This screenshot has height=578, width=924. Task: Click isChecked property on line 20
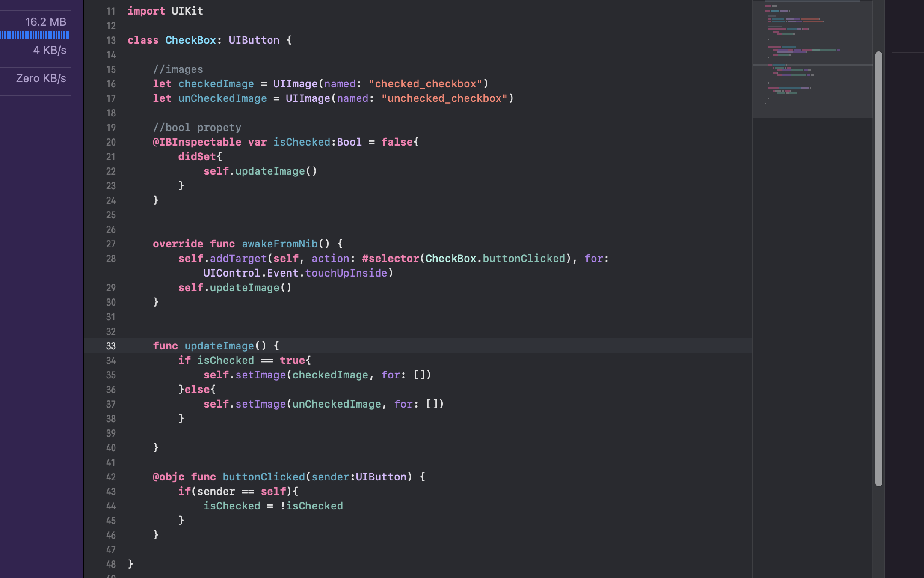tap(302, 142)
